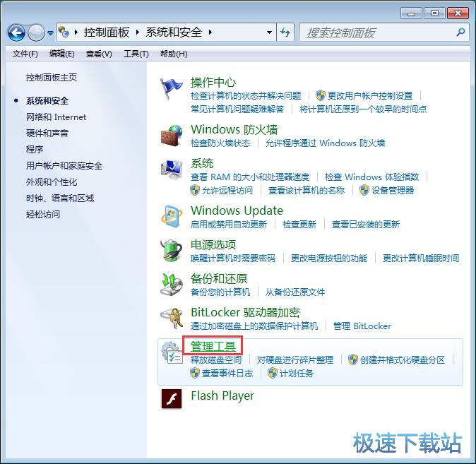Click 检查计算机的状态并解决问题
This screenshot has width=476, height=464.
(x=246, y=95)
